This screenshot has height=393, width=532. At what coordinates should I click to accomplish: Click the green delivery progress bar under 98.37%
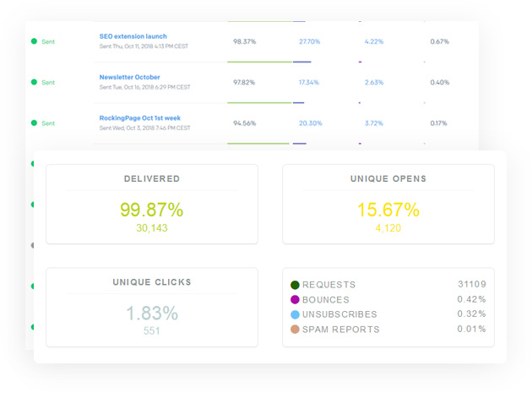[259, 62]
